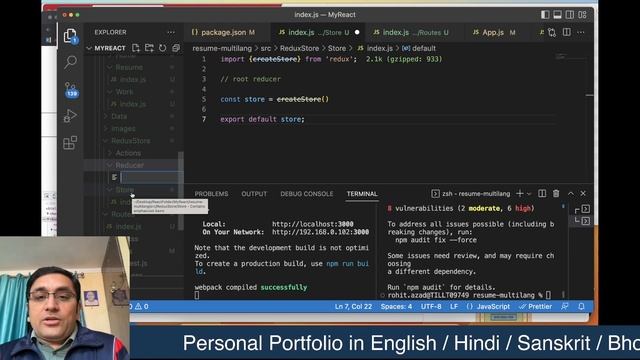Viewport: 640px width, 360px height.
Task: Open the OUTPUT panel tab
Action: (254, 194)
